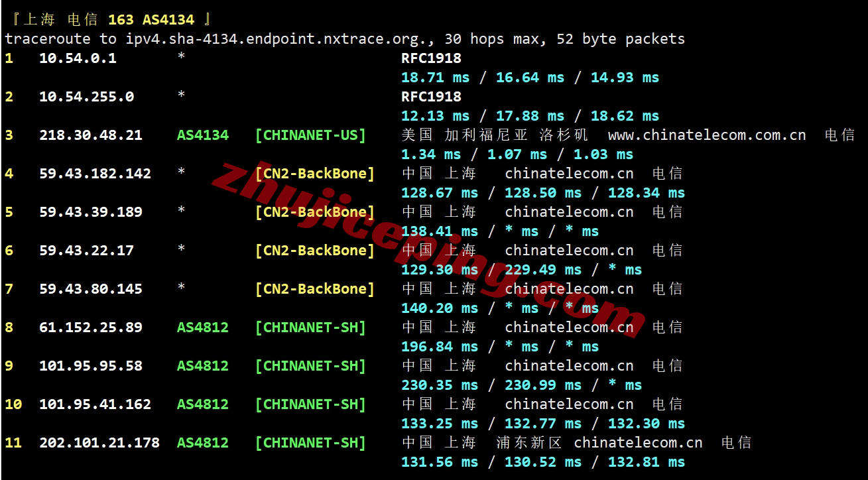Screen dimensions: 868x480
Task: Click the [CHINANET-US] tag
Action: 310,135
